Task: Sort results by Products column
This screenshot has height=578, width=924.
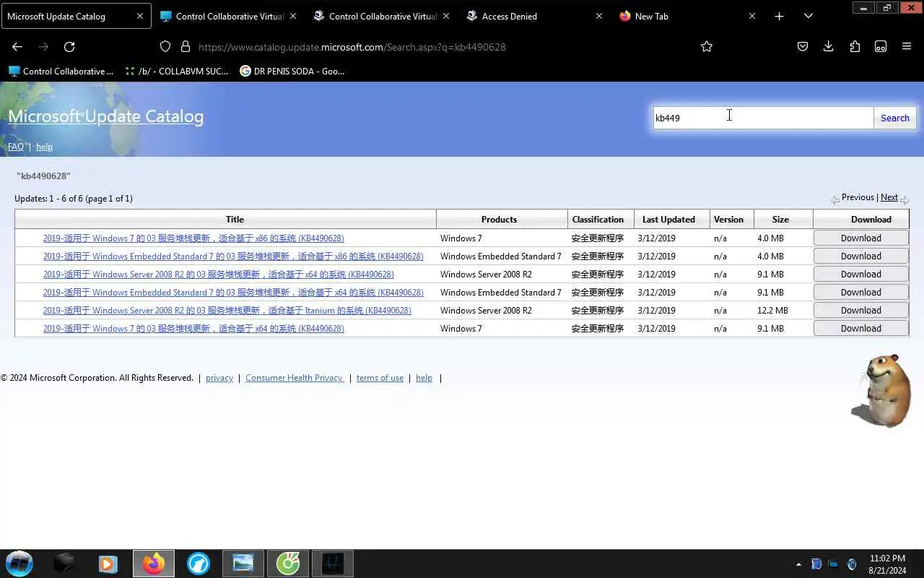Action: click(499, 220)
